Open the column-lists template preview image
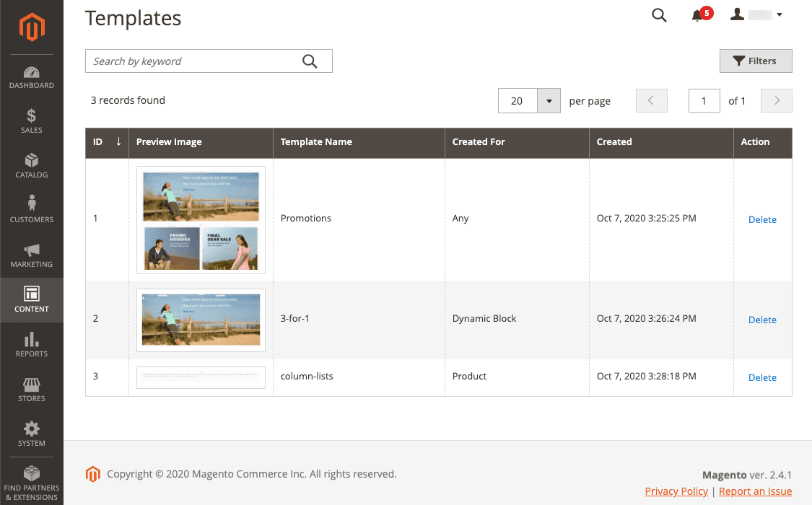 point(201,377)
